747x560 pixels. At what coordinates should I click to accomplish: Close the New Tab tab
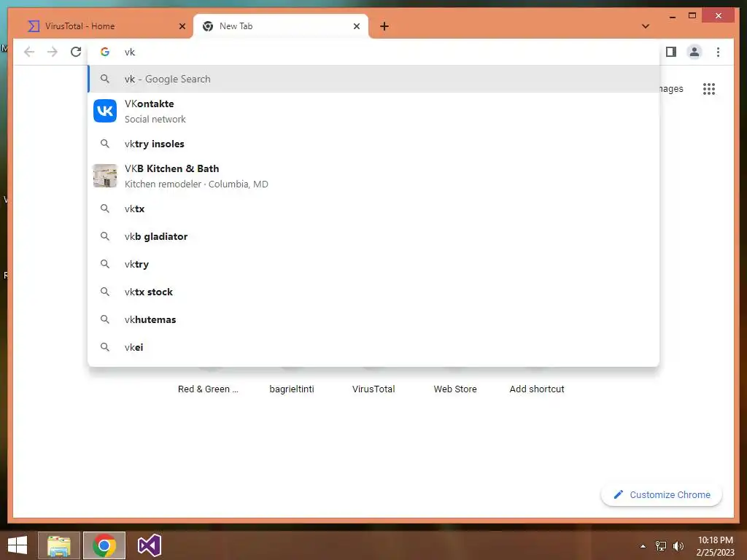click(x=356, y=26)
